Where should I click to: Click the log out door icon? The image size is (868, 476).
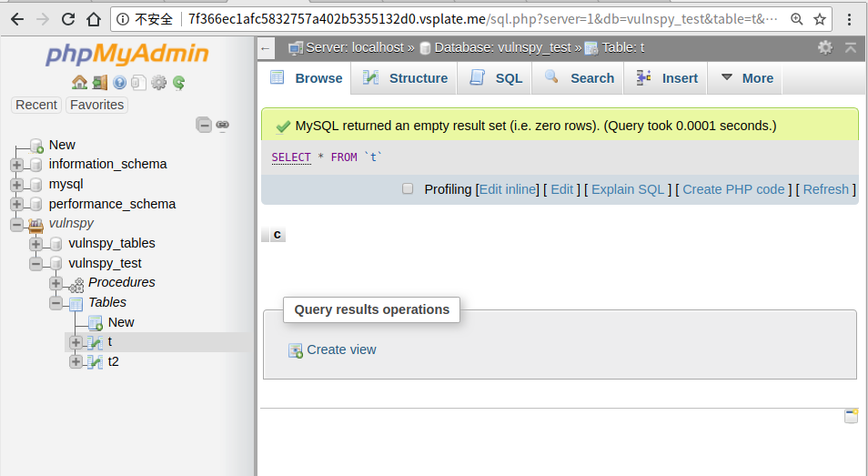tap(100, 83)
